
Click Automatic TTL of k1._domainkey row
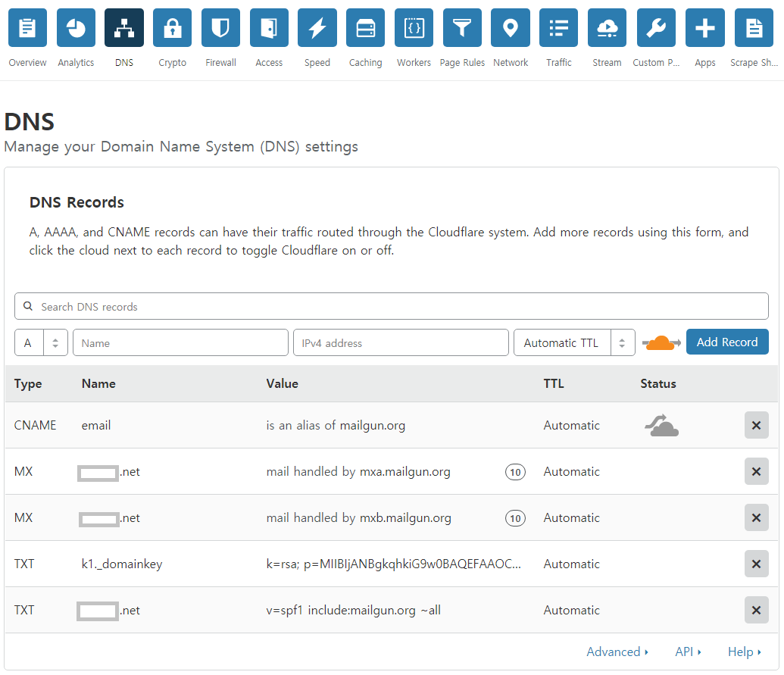[x=571, y=564]
